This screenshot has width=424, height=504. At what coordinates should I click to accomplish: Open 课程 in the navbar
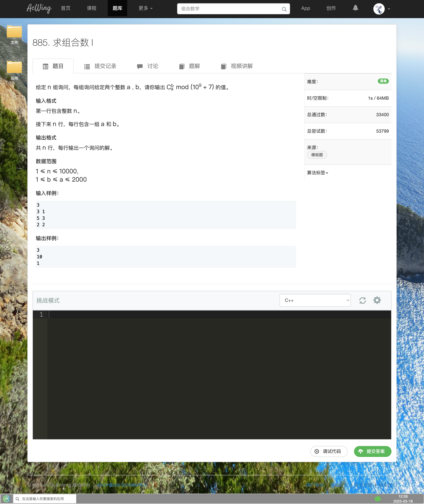click(x=92, y=8)
